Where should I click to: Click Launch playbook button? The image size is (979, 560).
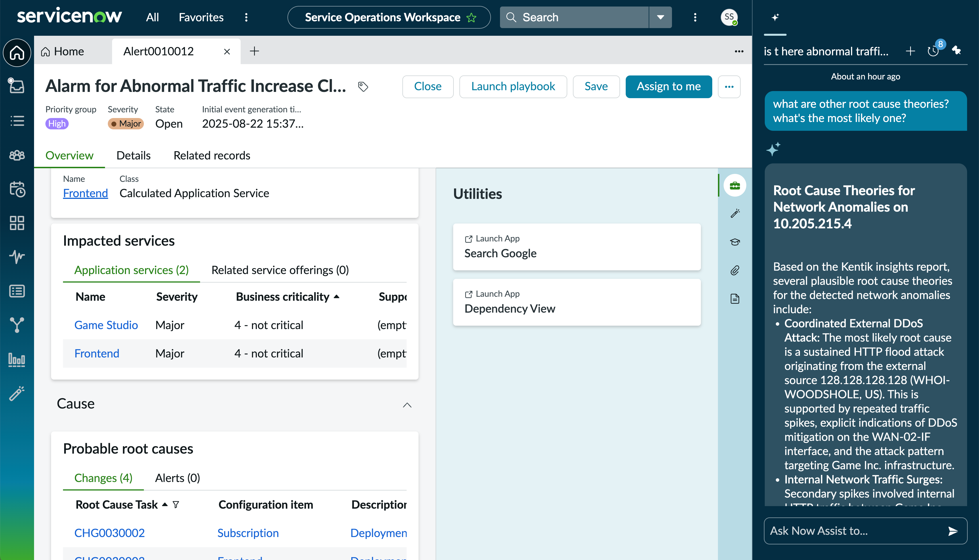(513, 87)
